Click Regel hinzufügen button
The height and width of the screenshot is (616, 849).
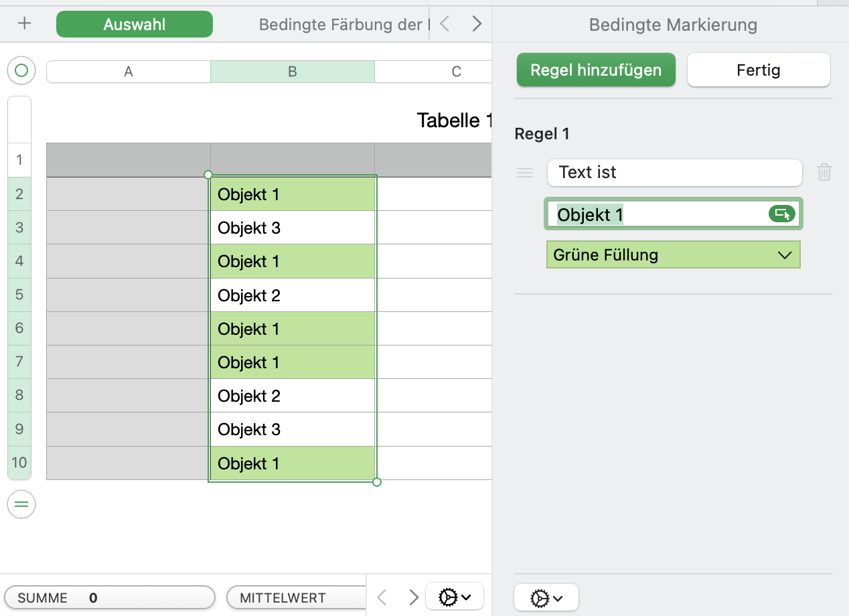pos(596,70)
